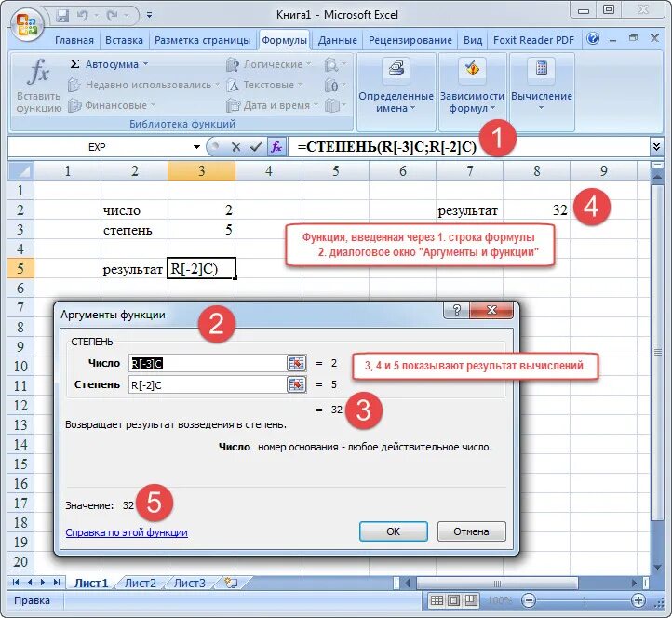Open the Рецензирование tab

click(x=410, y=40)
